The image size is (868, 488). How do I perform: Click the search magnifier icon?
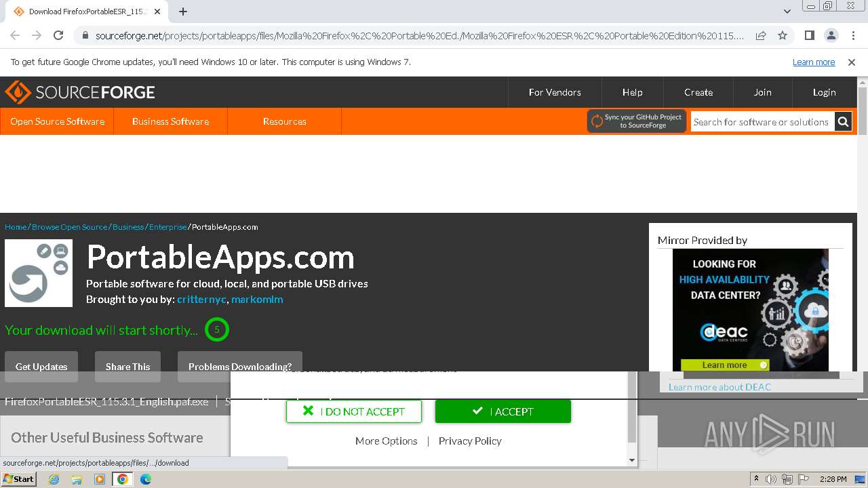[x=843, y=122]
